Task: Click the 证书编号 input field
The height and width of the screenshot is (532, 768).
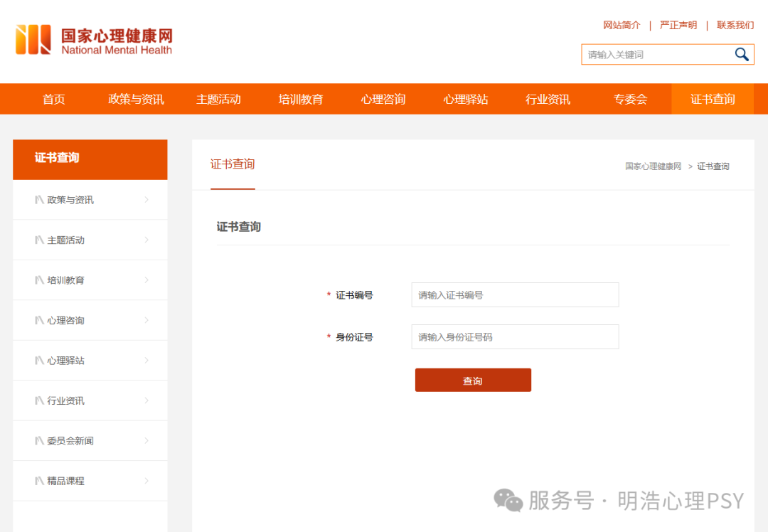Action: (515, 295)
